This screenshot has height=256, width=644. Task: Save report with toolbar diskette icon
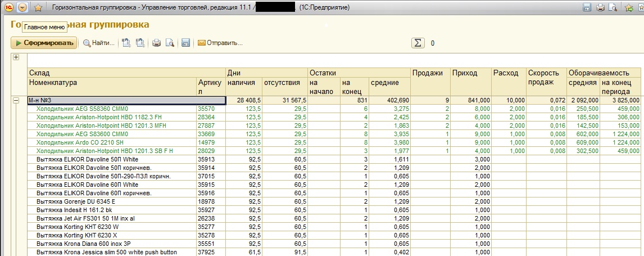click(x=185, y=43)
